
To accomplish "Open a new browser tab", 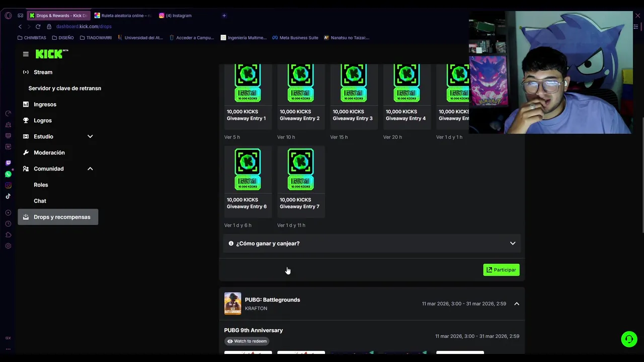I will (x=224, y=16).
